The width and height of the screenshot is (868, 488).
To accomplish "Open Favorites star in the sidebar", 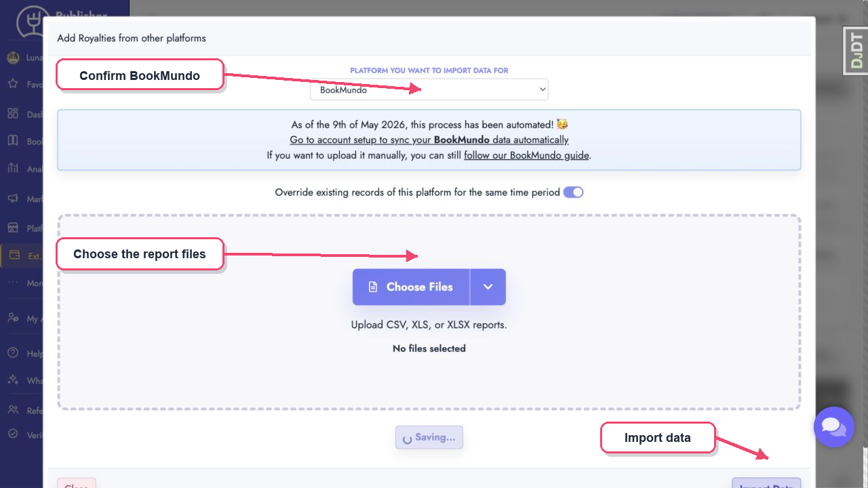I will tap(13, 84).
